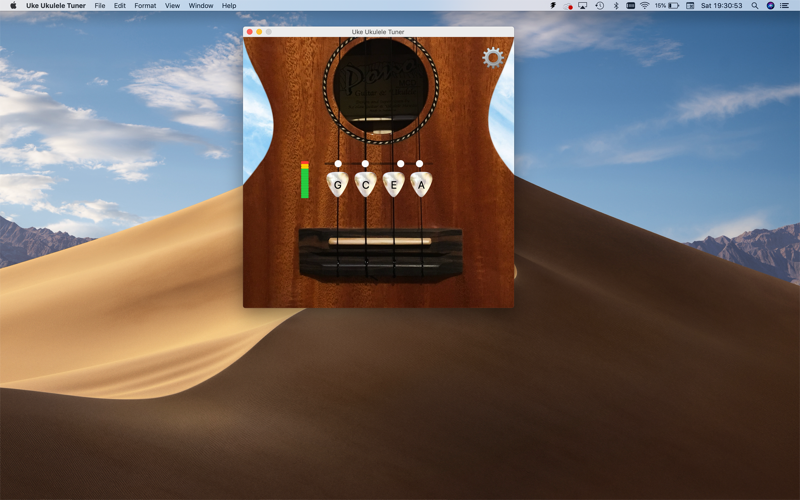This screenshot has height=500, width=800.
Task: Open the View menu
Action: (172, 6)
